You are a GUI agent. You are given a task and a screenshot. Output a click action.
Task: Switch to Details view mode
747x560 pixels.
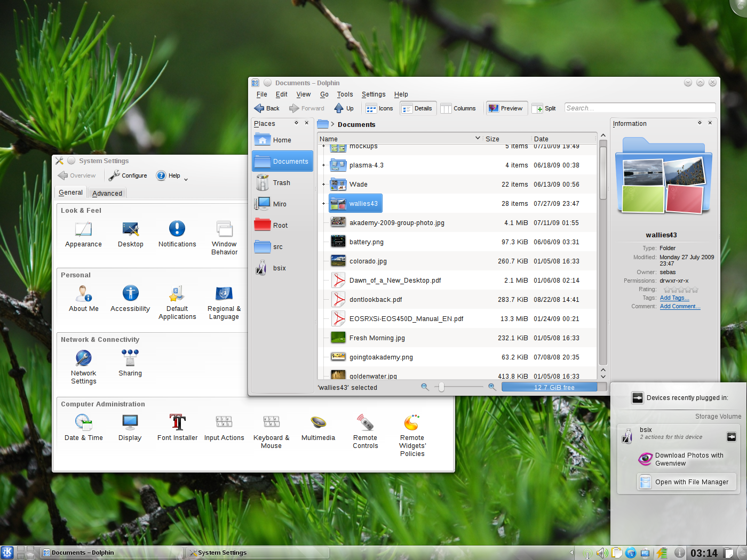point(417,108)
